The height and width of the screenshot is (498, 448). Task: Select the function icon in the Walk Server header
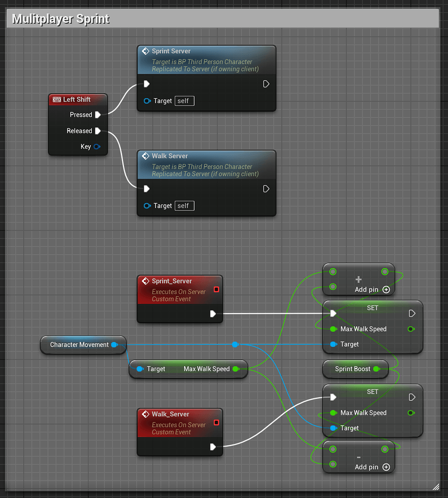click(145, 156)
